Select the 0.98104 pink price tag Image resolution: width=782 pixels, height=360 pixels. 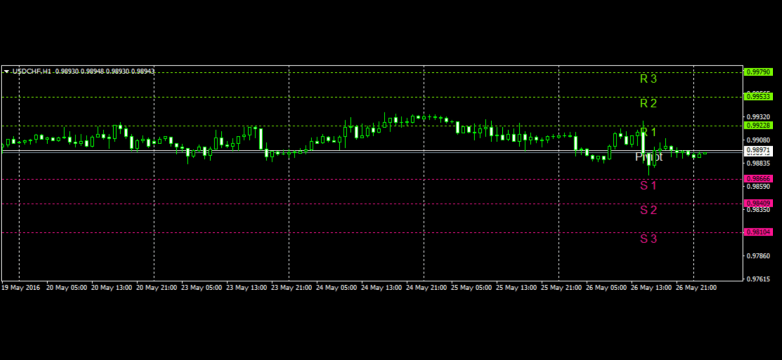click(x=758, y=232)
